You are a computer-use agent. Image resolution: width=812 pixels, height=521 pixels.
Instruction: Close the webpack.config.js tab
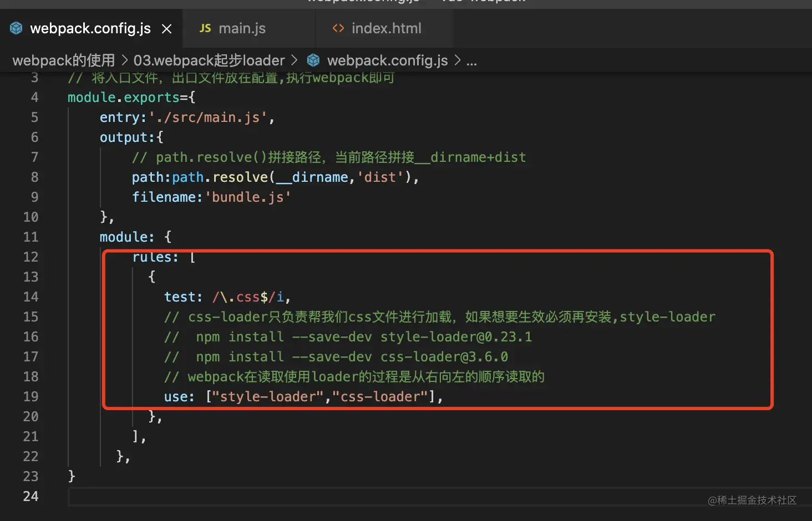tap(166, 29)
